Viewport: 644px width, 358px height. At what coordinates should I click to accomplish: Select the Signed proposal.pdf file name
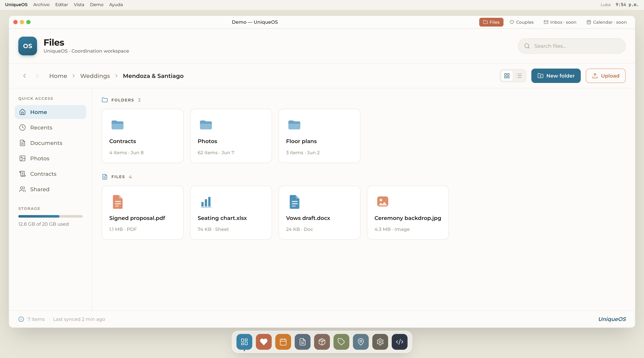click(137, 218)
